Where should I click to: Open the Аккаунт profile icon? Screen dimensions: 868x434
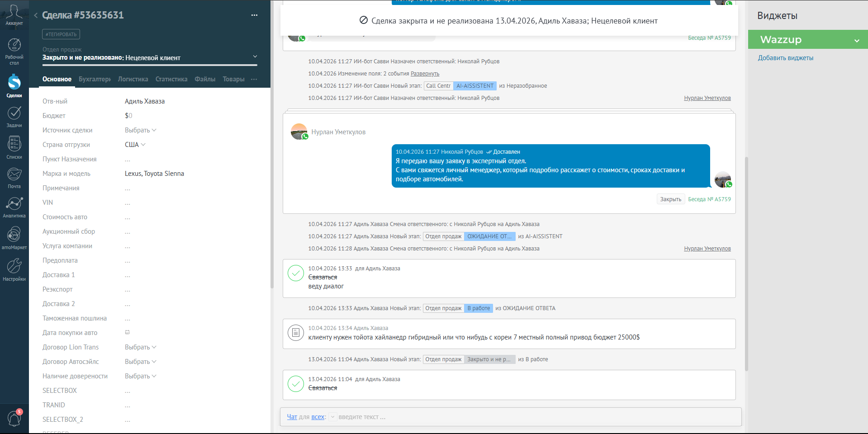tap(14, 14)
